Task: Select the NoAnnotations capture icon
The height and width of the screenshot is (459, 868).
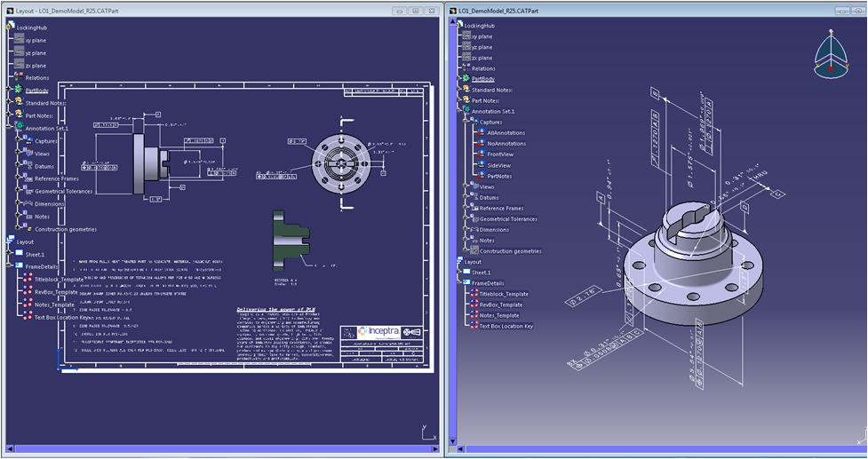Action: coord(481,143)
